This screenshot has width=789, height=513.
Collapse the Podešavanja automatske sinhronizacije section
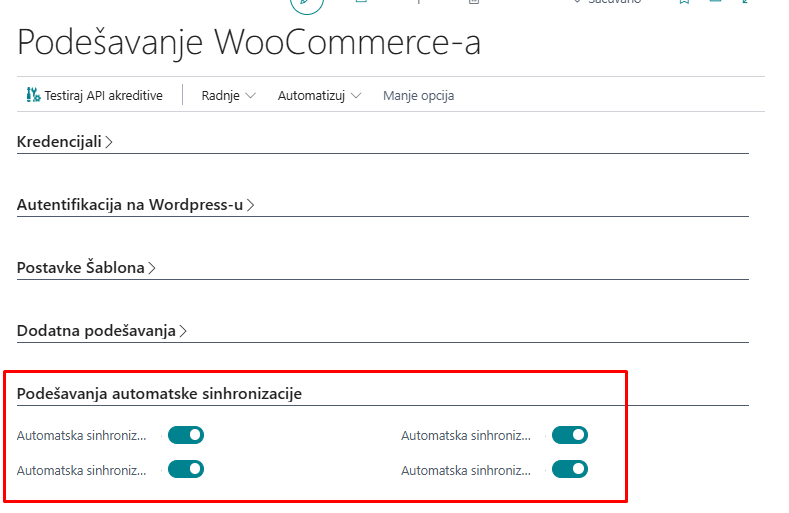(159, 393)
